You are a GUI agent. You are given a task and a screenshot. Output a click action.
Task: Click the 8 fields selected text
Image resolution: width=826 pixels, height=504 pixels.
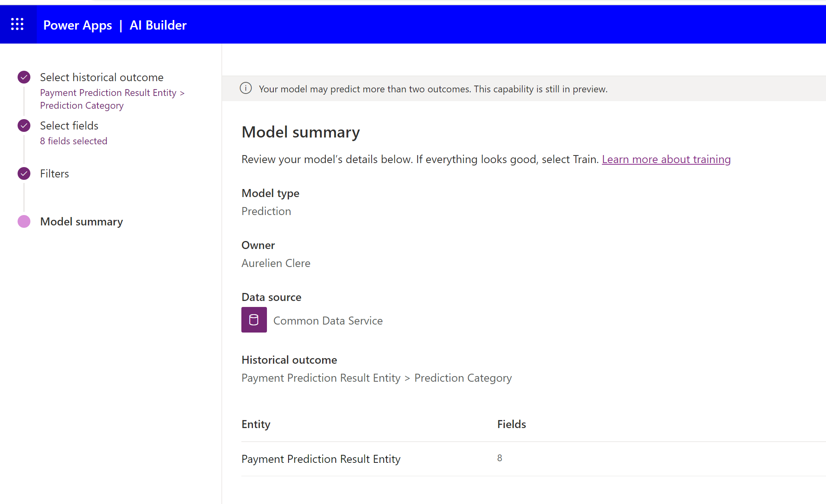click(74, 141)
